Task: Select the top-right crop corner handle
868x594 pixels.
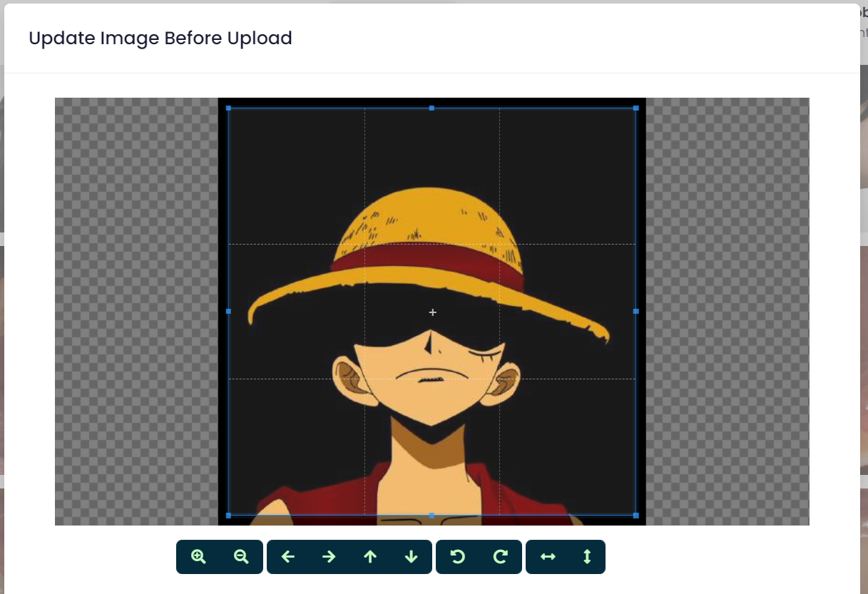Action: point(635,108)
